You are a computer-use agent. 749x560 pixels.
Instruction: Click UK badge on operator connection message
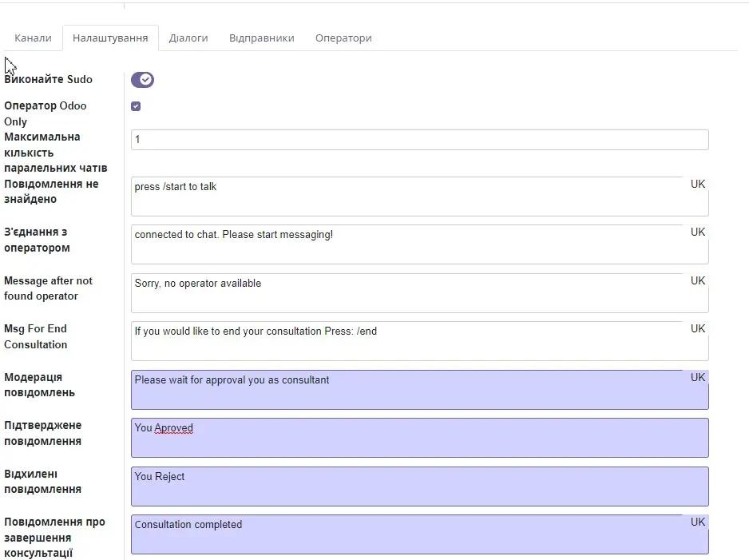pyautogui.click(x=696, y=232)
